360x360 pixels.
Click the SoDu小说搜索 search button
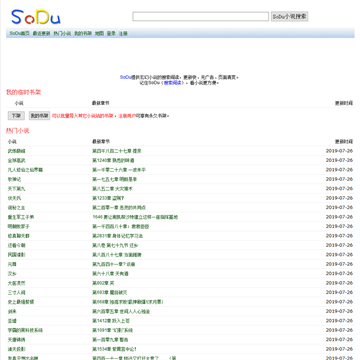[289, 16]
